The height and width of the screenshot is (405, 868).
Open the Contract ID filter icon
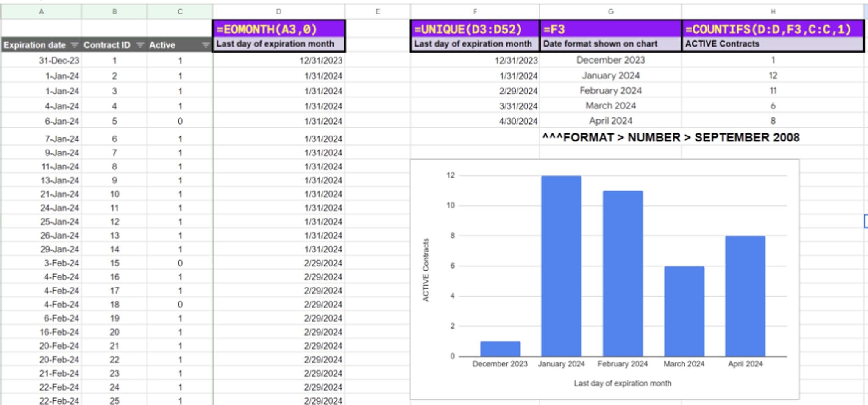pyautogui.click(x=140, y=45)
